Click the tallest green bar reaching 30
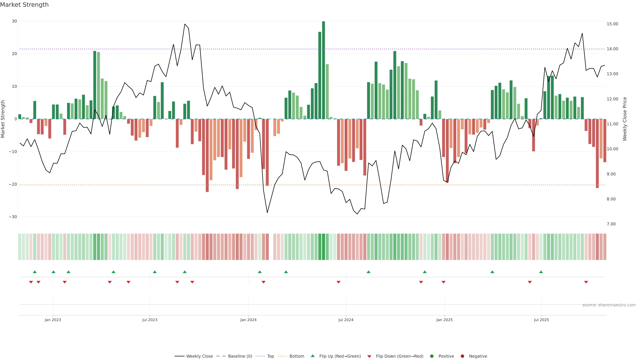This screenshot has height=362, width=644. coord(324,70)
